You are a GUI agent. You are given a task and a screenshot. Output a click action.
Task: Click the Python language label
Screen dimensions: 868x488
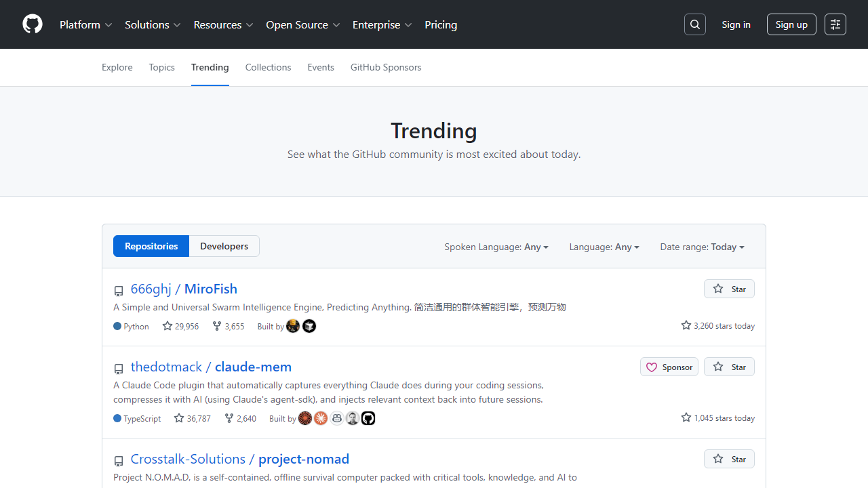pyautogui.click(x=136, y=326)
